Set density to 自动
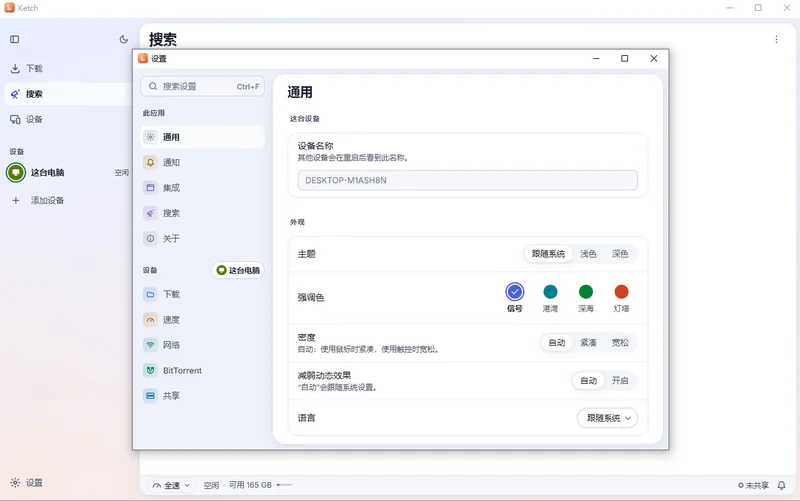Screen dimensions: 800x501 pos(557,342)
